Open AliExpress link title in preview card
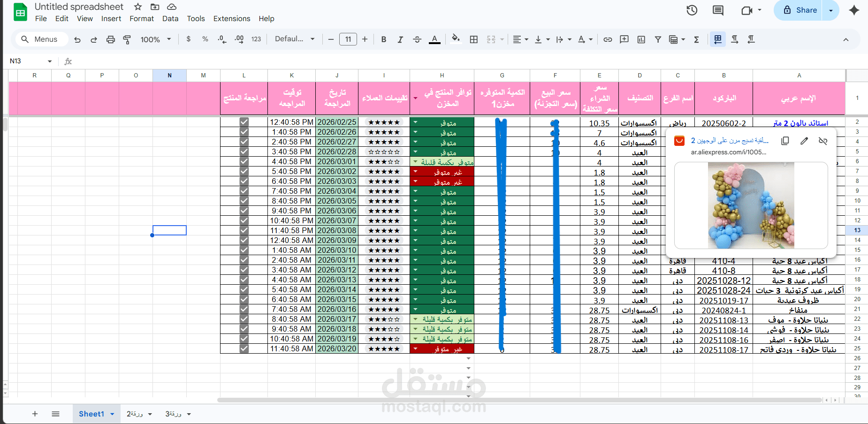 pos(730,141)
